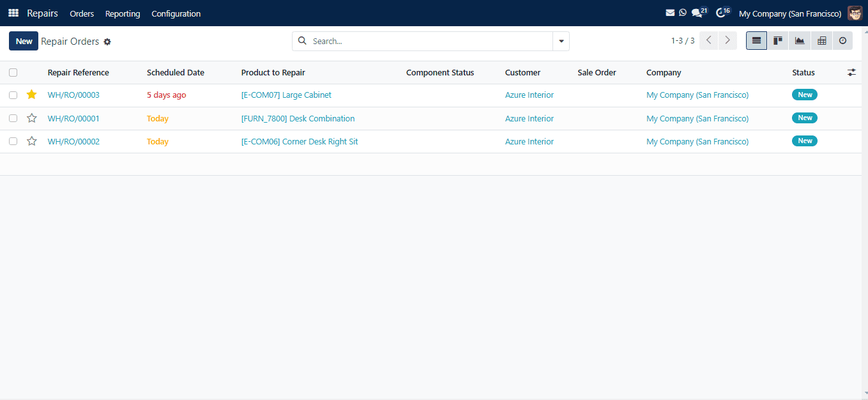The height and width of the screenshot is (400, 868).
Task: Open the Reporting menu
Action: click(x=123, y=13)
